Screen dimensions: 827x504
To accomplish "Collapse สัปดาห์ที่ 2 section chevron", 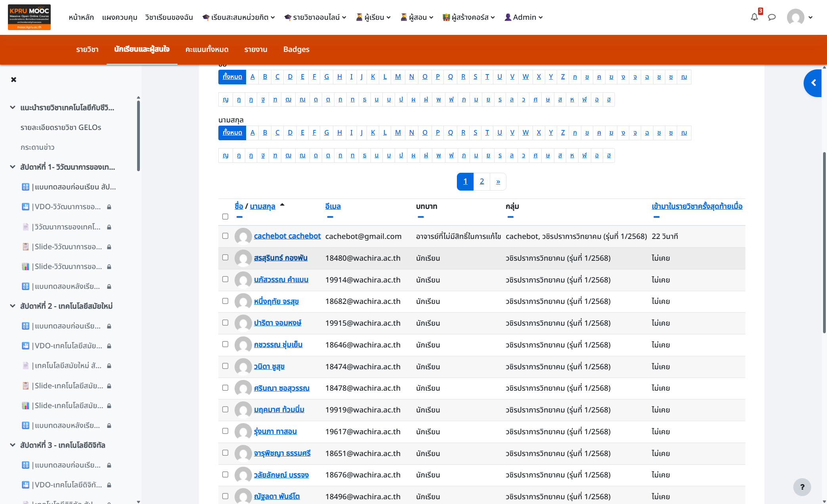I will point(13,306).
